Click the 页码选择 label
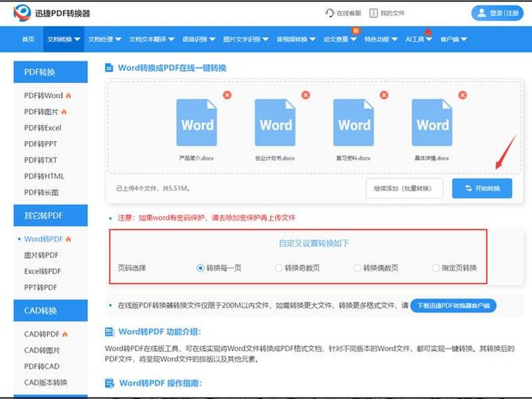Viewport: 532px width, 399px height. [132, 268]
